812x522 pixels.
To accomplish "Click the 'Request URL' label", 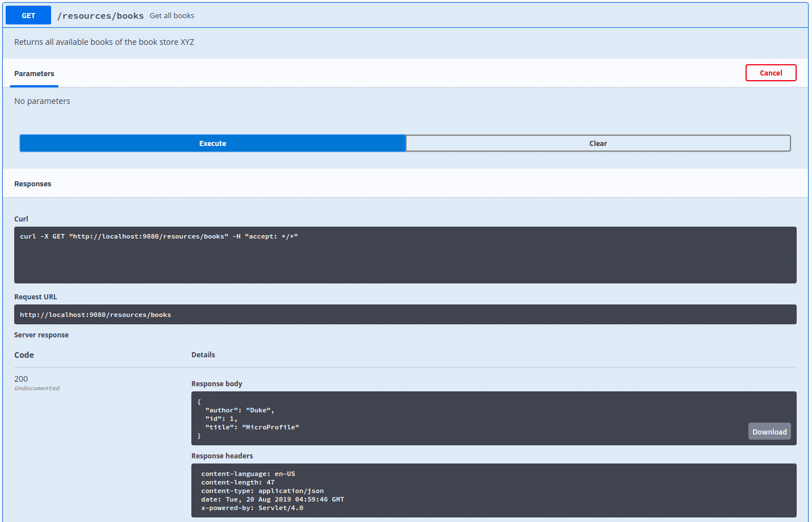I will click(35, 297).
